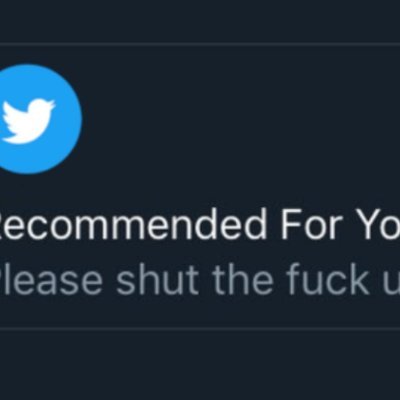Click the word "For" in the heading
The width and height of the screenshot is (400, 400).
click(x=314, y=225)
